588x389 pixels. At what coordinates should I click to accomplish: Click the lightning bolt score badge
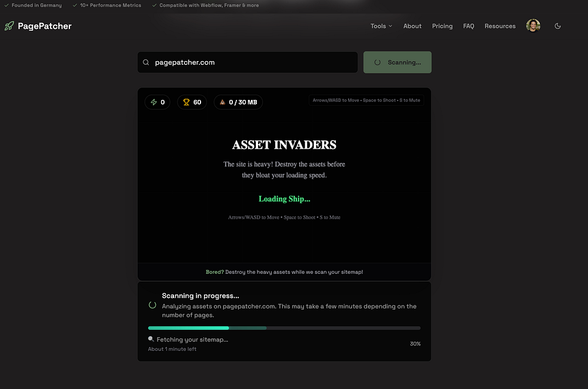click(158, 102)
